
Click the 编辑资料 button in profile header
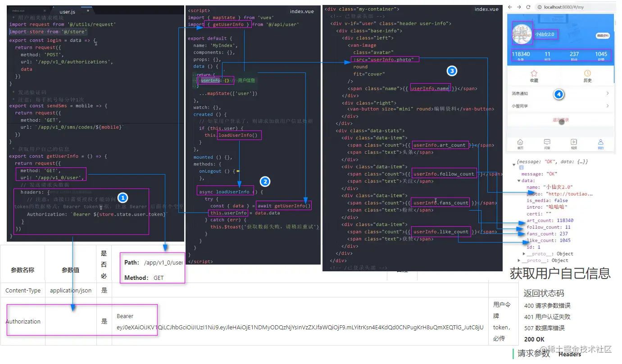click(x=602, y=35)
